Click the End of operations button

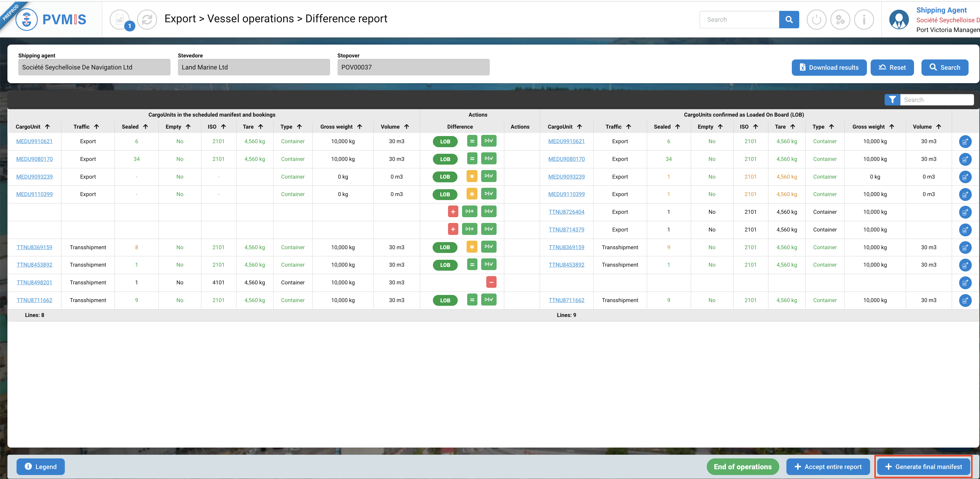tap(742, 466)
